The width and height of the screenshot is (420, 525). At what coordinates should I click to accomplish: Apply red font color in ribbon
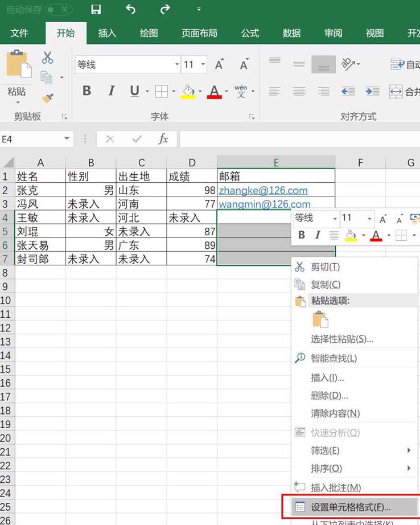click(214, 91)
